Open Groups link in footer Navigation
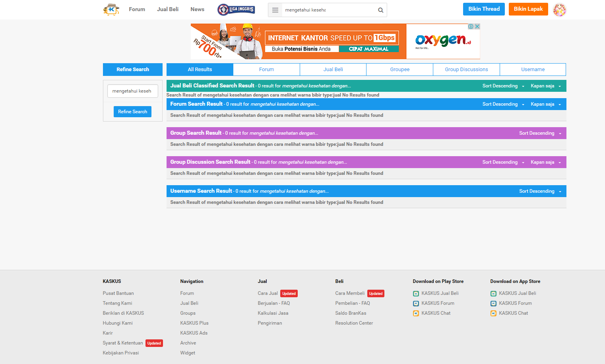The width and height of the screenshot is (605, 364). (188, 313)
